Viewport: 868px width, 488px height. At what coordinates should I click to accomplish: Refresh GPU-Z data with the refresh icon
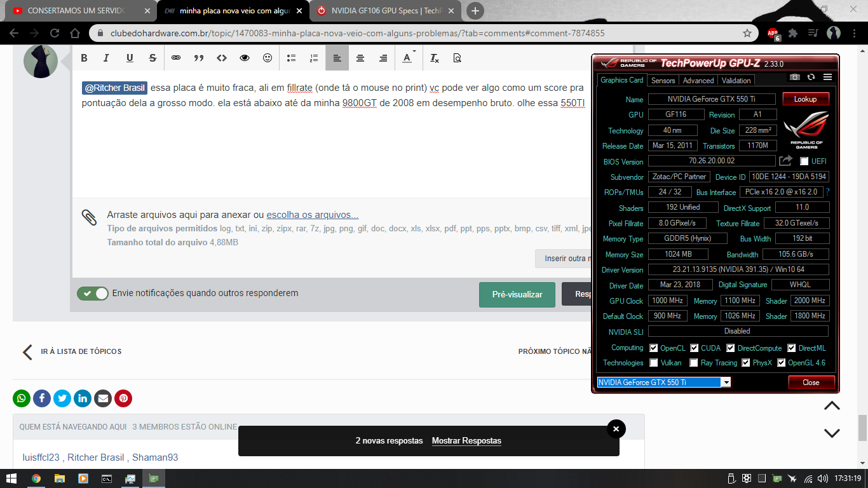click(811, 77)
